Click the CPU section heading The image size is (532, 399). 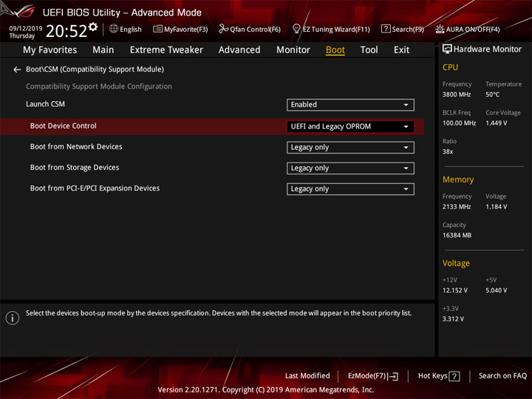pos(450,67)
